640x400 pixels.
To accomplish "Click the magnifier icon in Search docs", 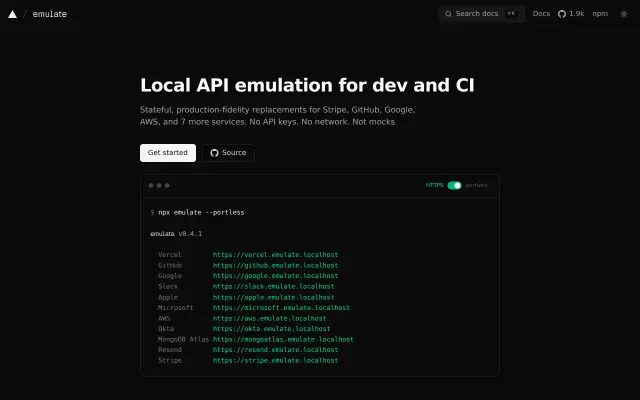I will click(448, 14).
